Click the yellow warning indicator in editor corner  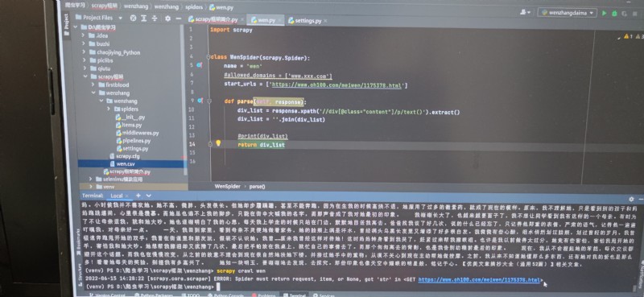pyautogui.click(x=626, y=36)
